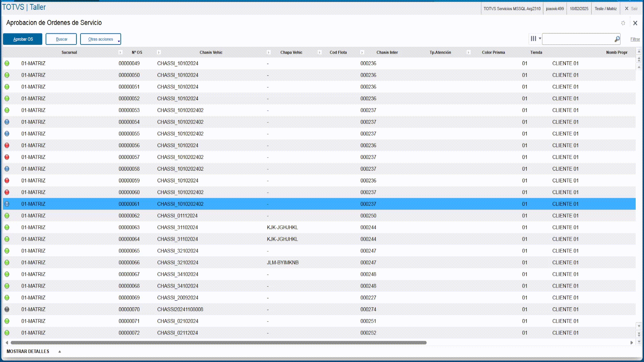Click the Nº OS column header
Image resolution: width=644 pixels, height=362 pixels.
(x=137, y=52)
